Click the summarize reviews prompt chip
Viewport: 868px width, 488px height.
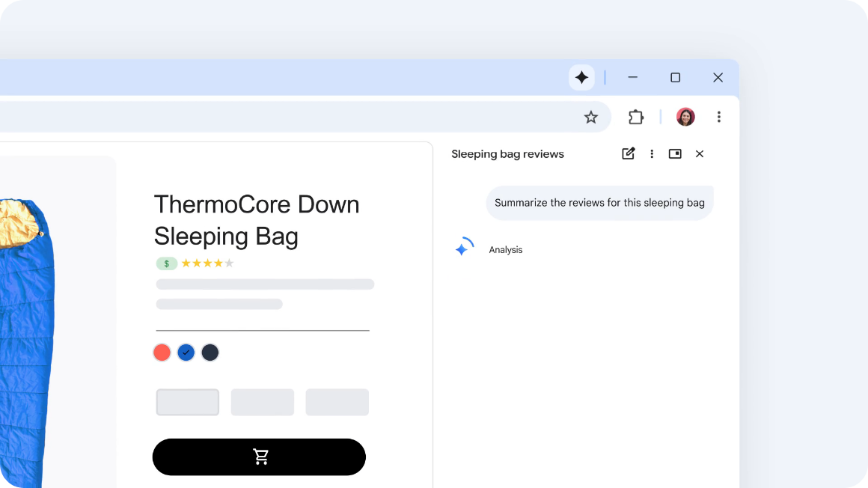coord(599,202)
